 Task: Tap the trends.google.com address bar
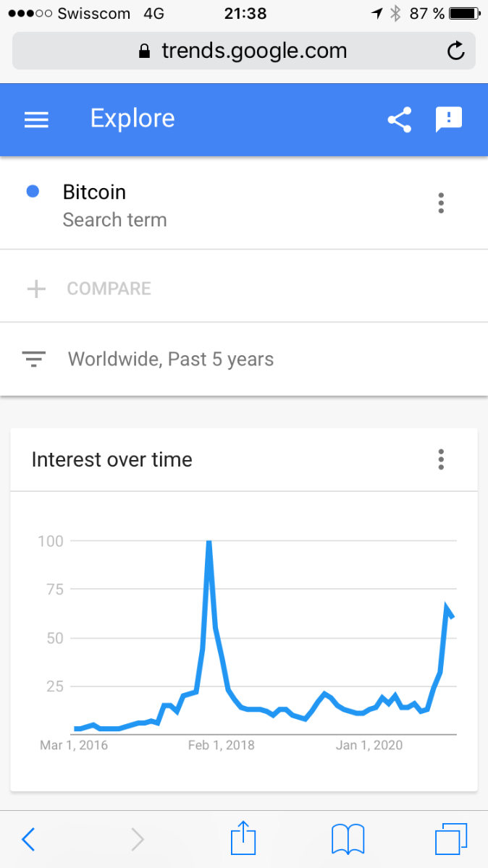pyautogui.click(x=243, y=51)
